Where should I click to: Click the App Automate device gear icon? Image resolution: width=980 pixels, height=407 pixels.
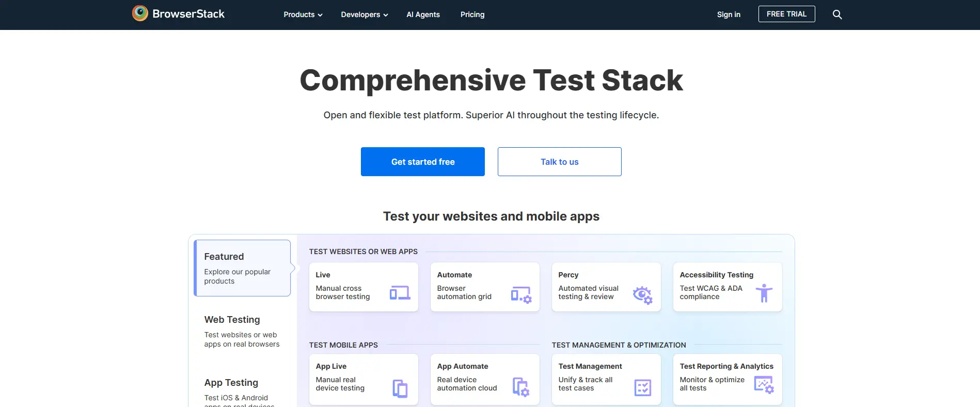click(x=521, y=387)
